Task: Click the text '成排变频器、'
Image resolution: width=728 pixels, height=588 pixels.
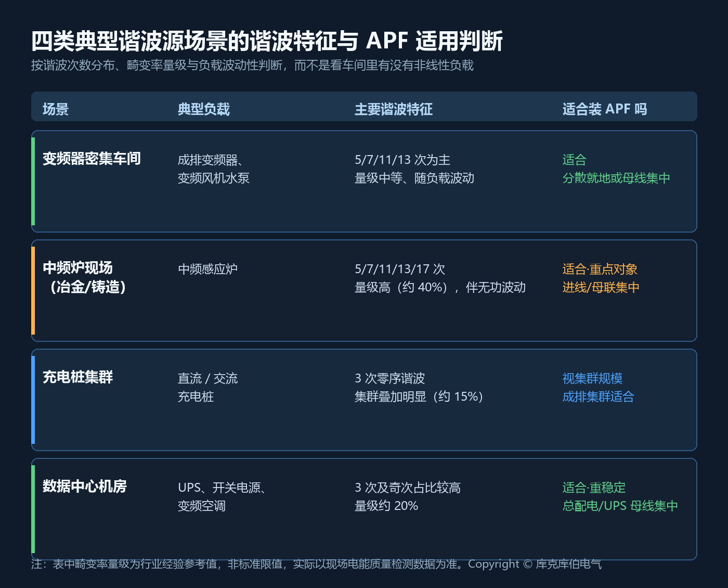Action: [211, 160]
